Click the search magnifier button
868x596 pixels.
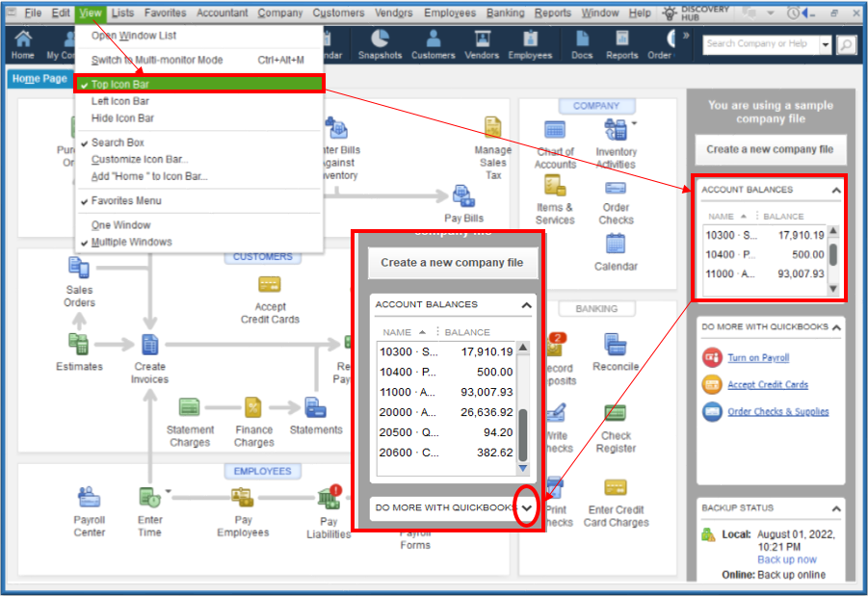point(846,45)
